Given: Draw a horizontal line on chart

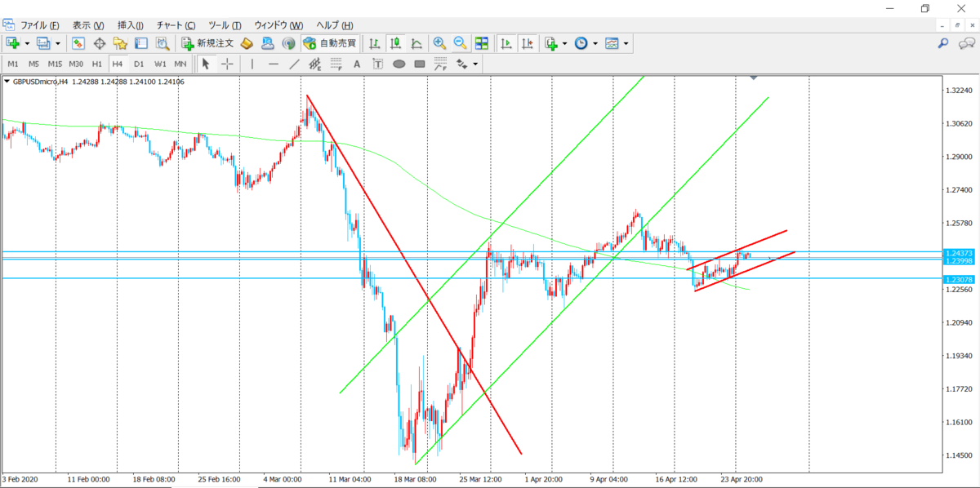Looking at the screenshot, I should (274, 64).
